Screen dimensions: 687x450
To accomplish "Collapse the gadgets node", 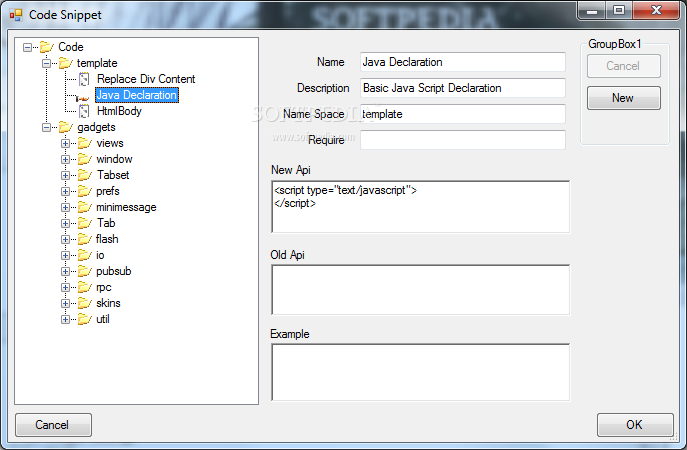I will [x=46, y=128].
